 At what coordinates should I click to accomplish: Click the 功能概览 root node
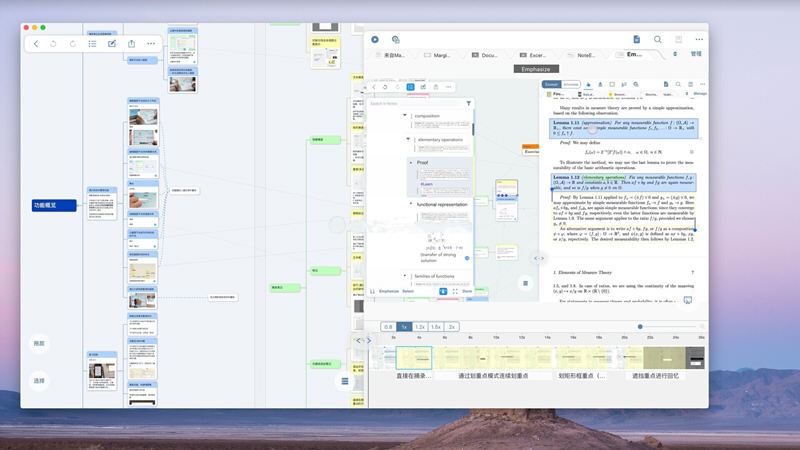click(x=54, y=205)
